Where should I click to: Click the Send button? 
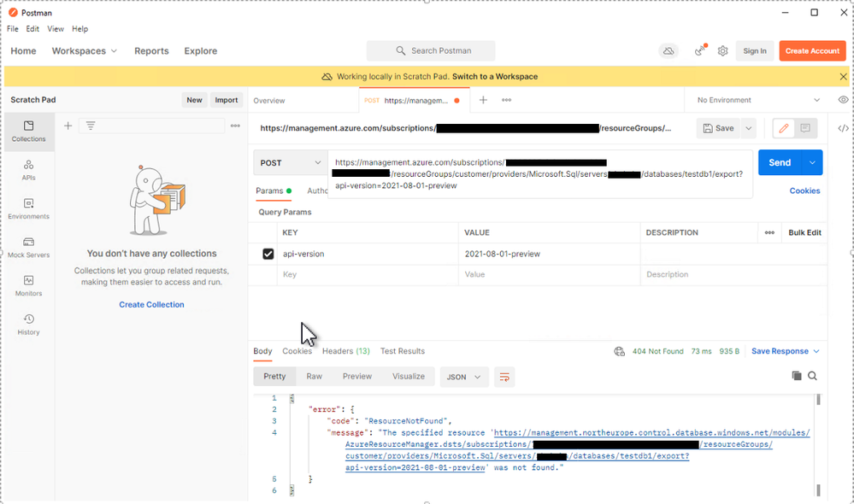(780, 163)
